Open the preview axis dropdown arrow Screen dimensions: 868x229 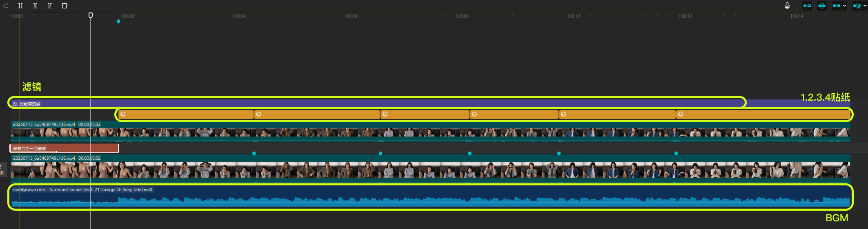(865, 6)
